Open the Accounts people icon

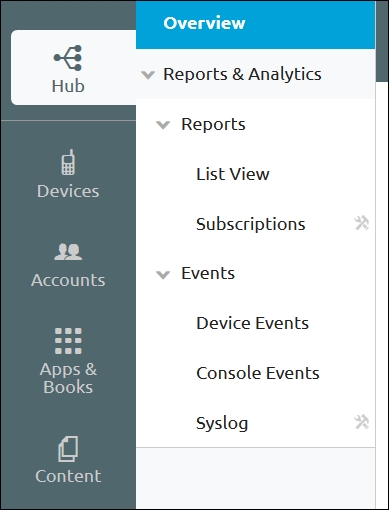point(68,252)
